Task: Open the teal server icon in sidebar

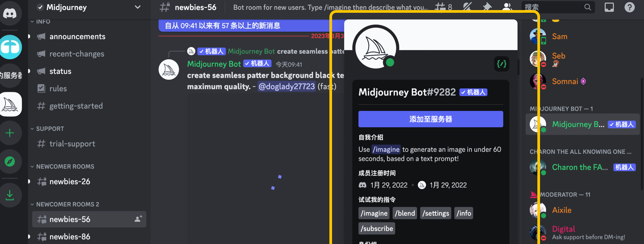Action: point(10,47)
